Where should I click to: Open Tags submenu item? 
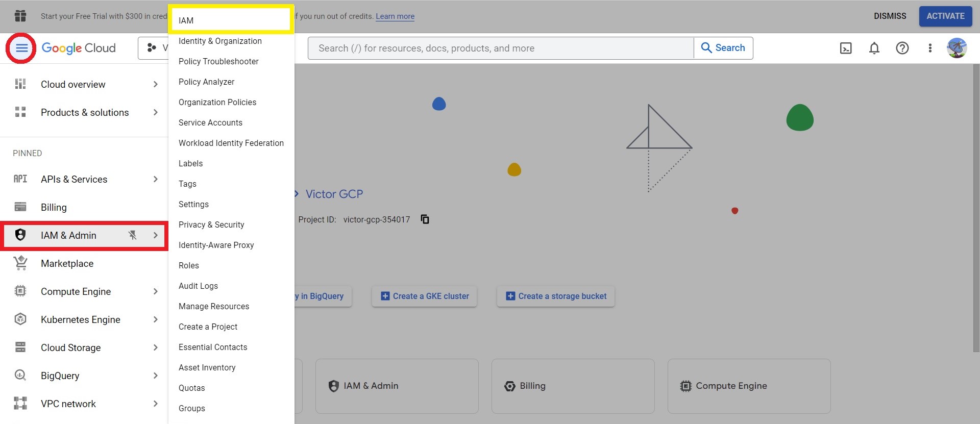point(231,184)
